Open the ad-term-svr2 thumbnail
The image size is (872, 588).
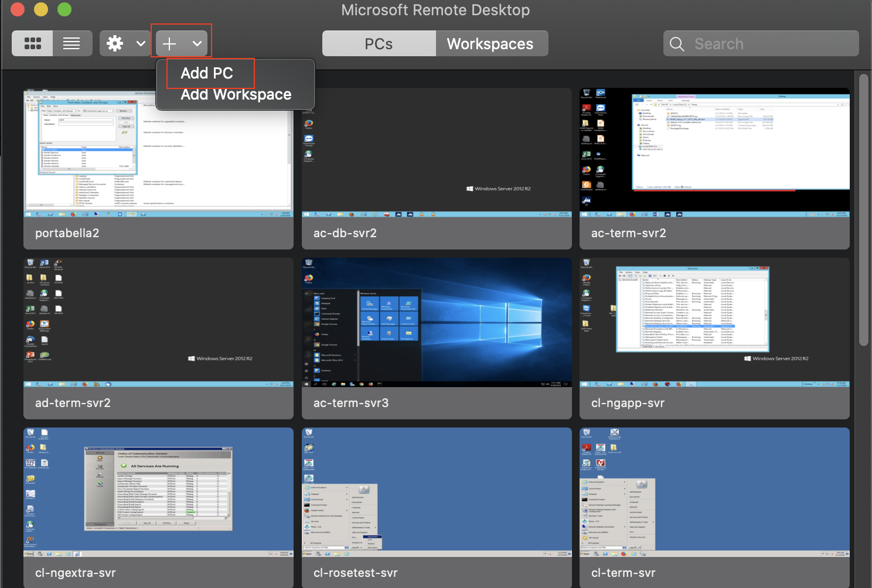pyautogui.click(x=158, y=323)
